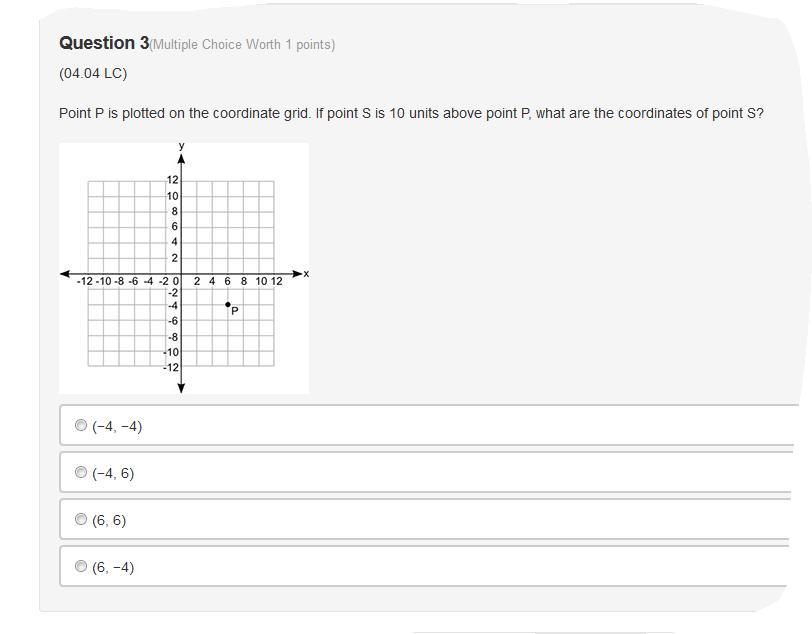
Task: Click the label P beside the plotted point
Action: click(x=235, y=311)
